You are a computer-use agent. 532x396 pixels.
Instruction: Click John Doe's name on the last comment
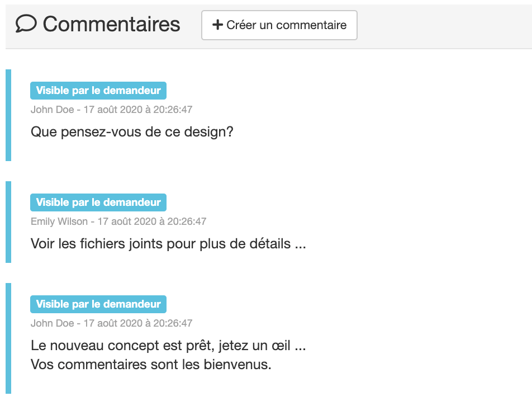45,323
